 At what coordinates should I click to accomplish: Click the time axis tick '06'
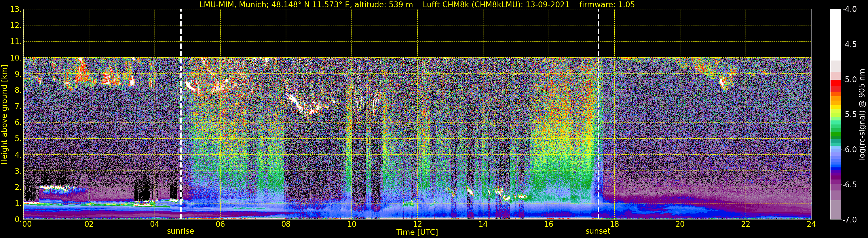220,224
